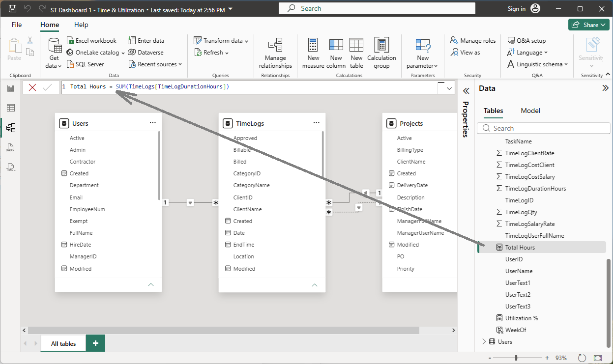Image resolution: width=613 pixels, height=364 pixels.
Task: Click the title bar Search box
Action: [377, 8]
